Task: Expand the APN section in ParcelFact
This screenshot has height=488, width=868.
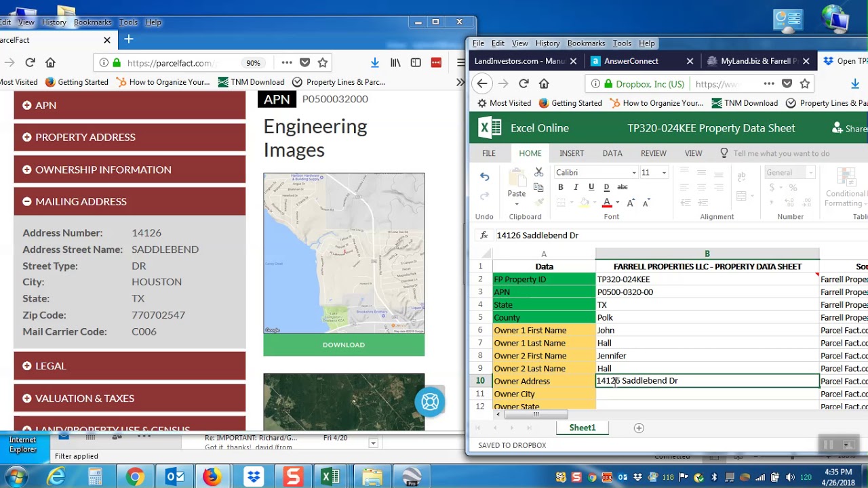Action: [x=130, y=105]
